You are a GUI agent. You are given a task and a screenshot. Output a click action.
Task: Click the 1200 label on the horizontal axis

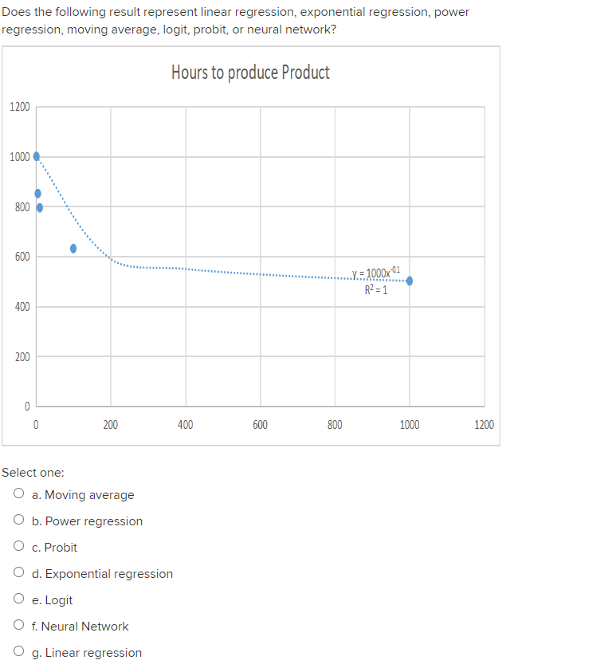tap(484, 425)
